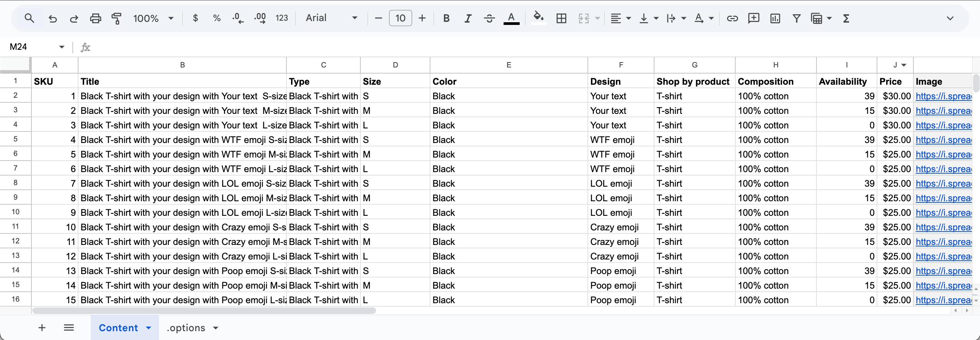This screenshot has height=340, width=980.
Task: Switch to the .options sheet tab
Action: [186, 328]
